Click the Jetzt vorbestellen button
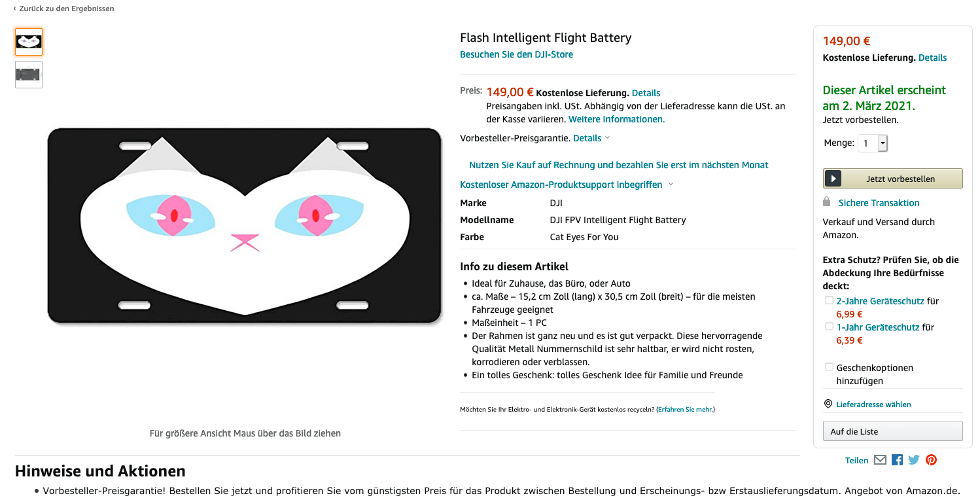The width and height of the screenshot is (980, 500). click(x=892, y=179)
